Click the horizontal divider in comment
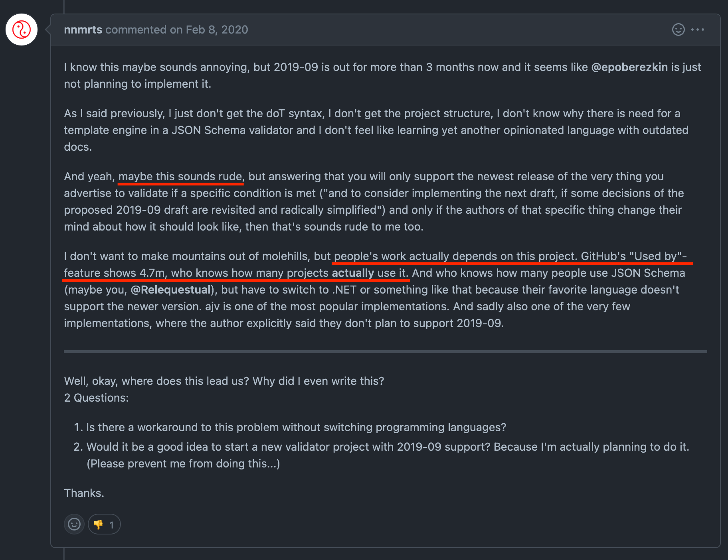728x560 pixels. pyautogui.click(x=386, y=351)
